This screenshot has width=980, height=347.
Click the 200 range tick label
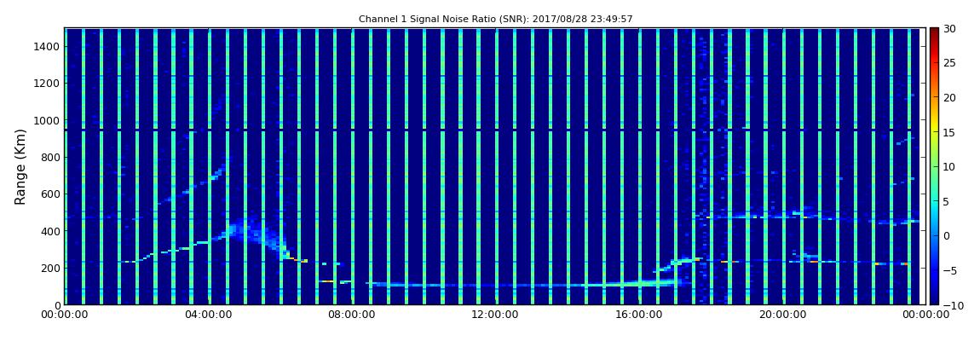[x=50, y=268]
